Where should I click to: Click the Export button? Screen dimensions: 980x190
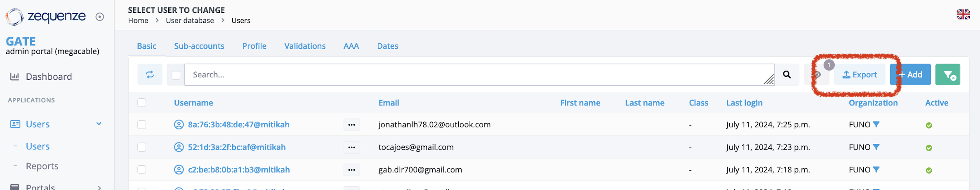860,75
